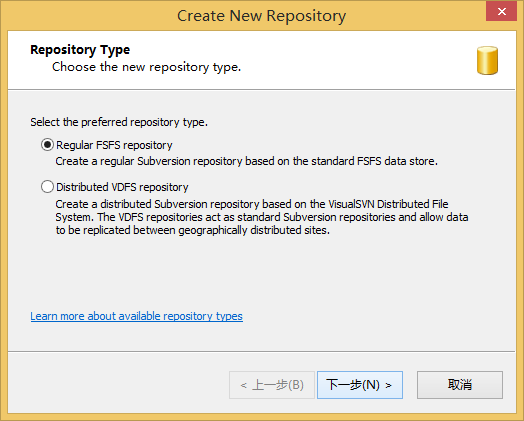Viewport: 524px width, 421px height.
Task: Close the Create New Repository dialog
Action: tap(501, 12)
